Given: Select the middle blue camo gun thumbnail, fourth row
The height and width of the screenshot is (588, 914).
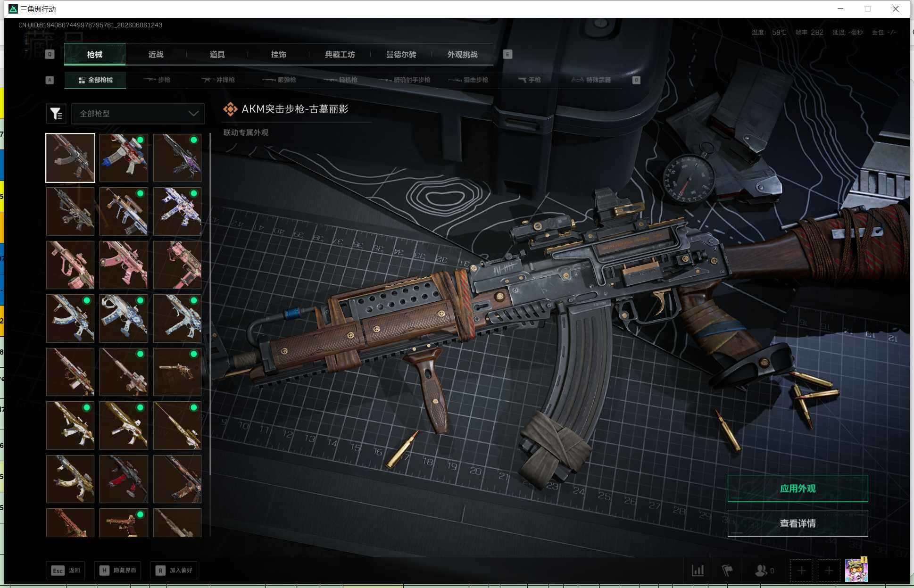Looking at the screenshot, I should click(x=124, y=318).
